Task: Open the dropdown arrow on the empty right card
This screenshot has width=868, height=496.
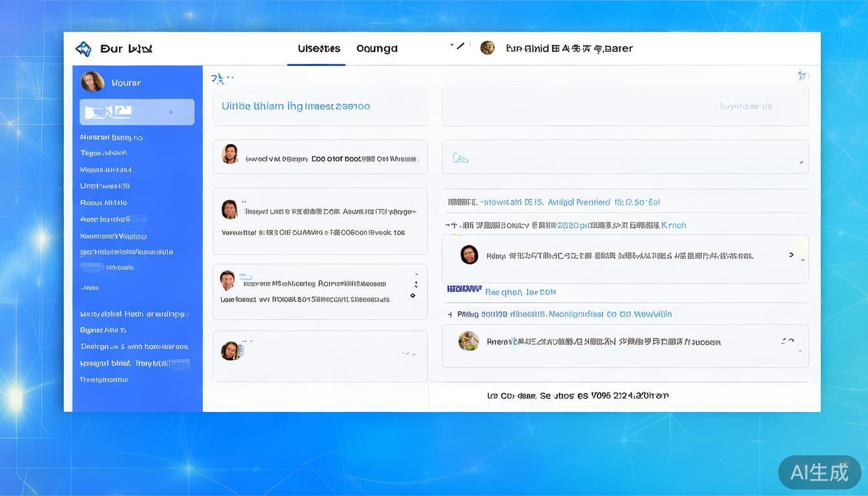Action: 801,162
